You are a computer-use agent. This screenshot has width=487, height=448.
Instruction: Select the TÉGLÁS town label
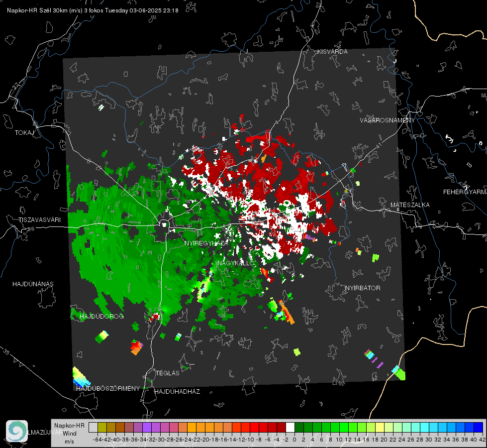pos(168,373)
